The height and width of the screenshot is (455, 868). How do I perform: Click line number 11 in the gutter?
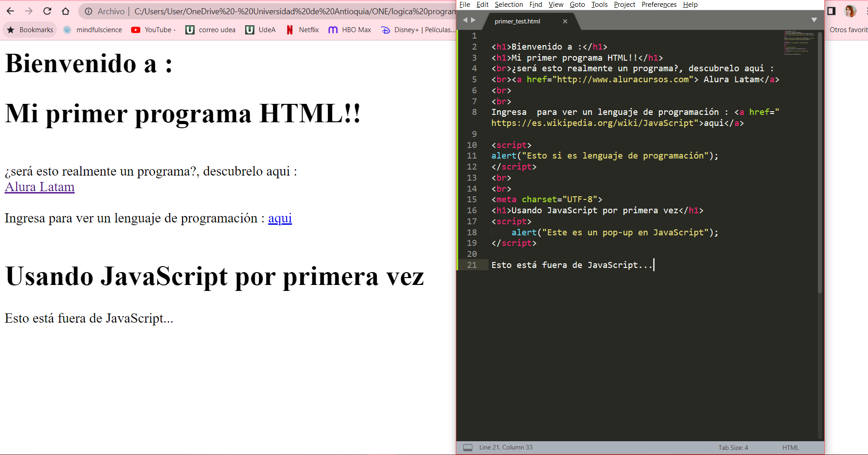(472, 156)
